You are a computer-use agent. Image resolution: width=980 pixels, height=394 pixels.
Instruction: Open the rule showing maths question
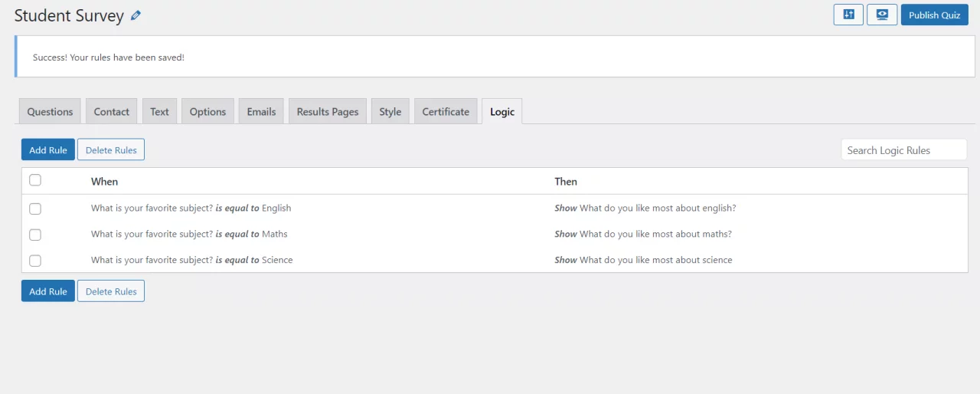click(x=494, y=234)
